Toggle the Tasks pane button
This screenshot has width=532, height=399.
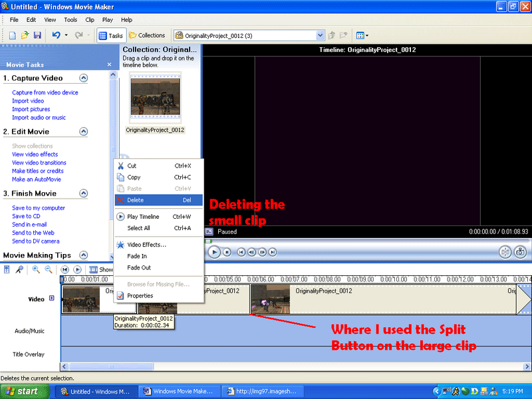(x=111, y=35)
